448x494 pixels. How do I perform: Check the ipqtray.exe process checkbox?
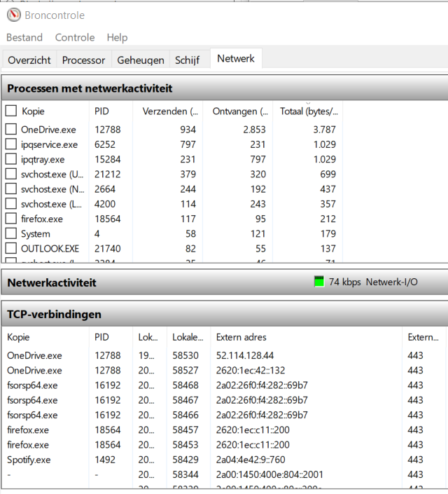click(x=11, y=159)
